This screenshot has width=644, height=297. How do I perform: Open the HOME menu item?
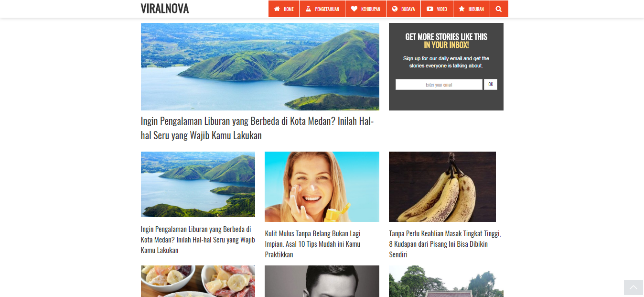pos(284,9)
